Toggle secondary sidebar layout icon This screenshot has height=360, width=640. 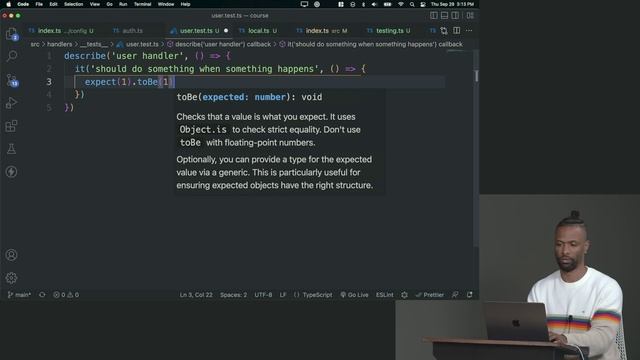tap(455, 16)
